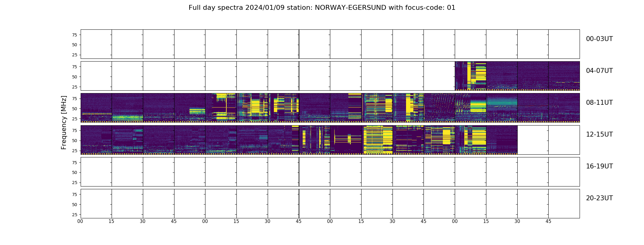Select the 14:45 spectrogram panel in the 12-15UT row
This screenshot has width=644, height=245.
click(x=439, y=140)
